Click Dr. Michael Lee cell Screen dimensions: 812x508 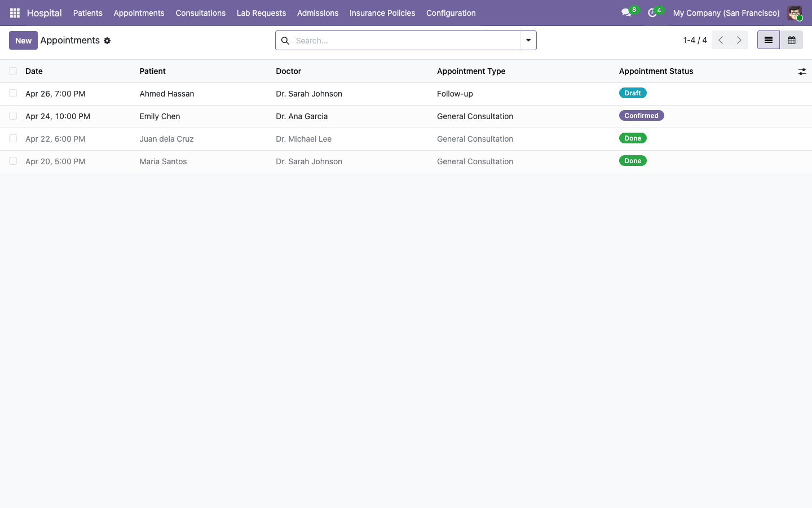[x=303, y=139]
